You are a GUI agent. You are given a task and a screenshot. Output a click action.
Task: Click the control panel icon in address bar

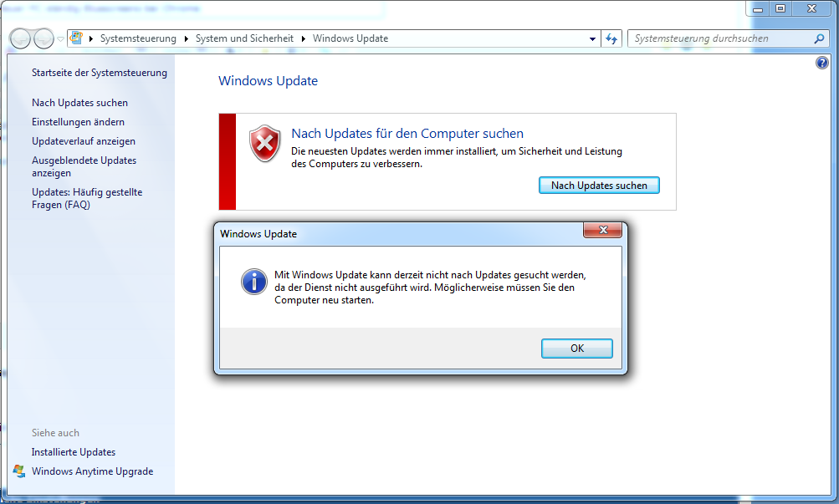[76, 38]
